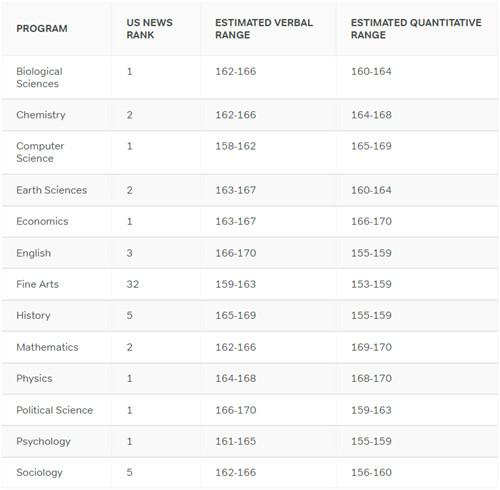Click the History row label

33,315
